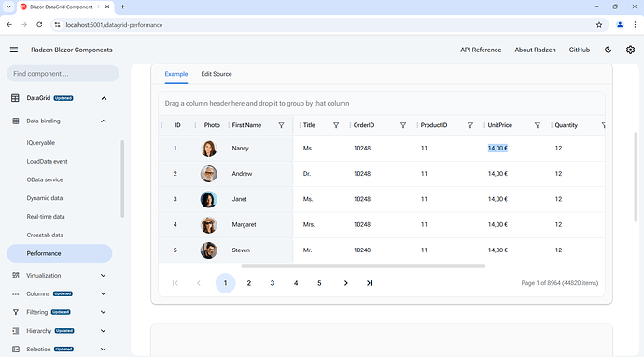644x357 pixels.
Task: Bookmark this page with the star icon
Action: click(x=599, y=25)
